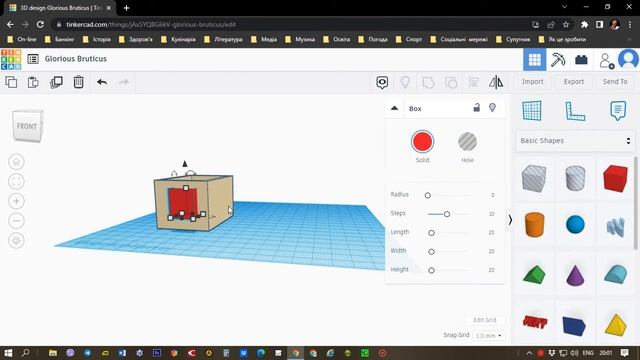
Task: Open the Send To menu
Action: tap(615, 82)
